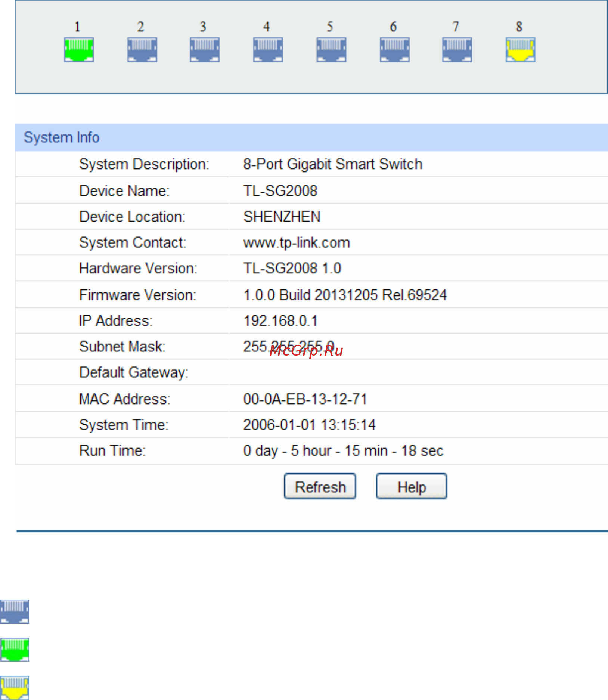
Task: Click system contact www.tp-link.com
Action: pyautogui.click(x=297, y=243)
